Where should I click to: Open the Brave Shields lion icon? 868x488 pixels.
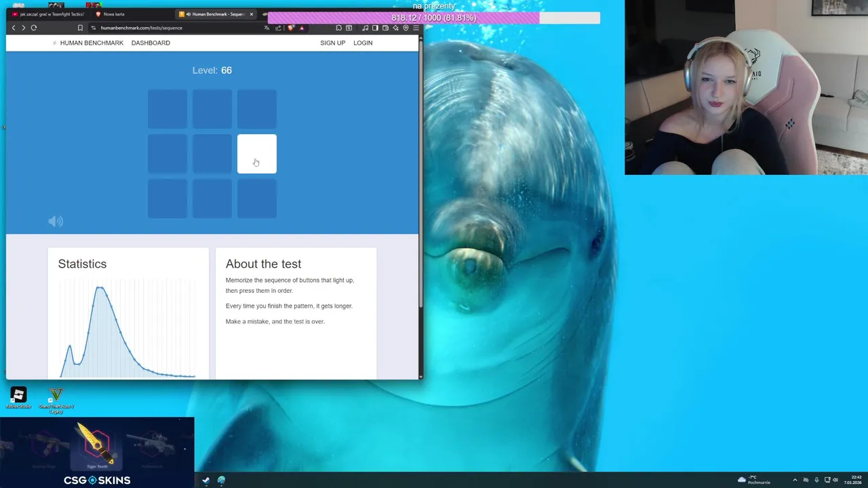tap(291, 28)
